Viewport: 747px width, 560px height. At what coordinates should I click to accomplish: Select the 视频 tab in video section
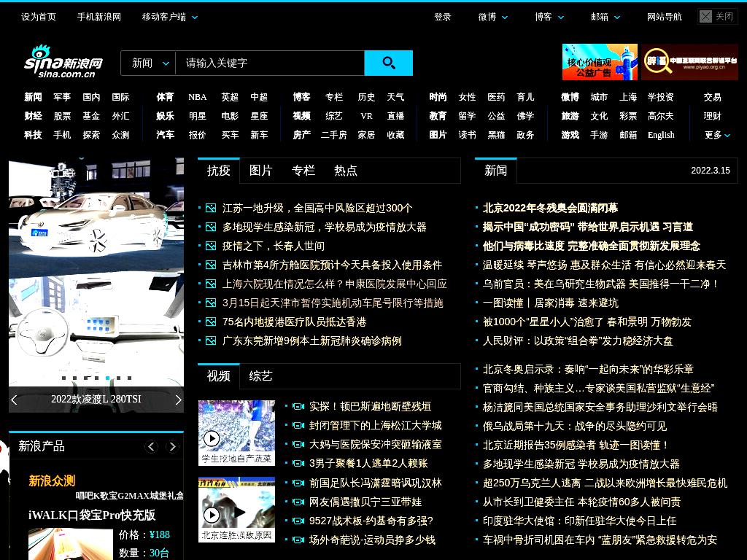point(219,376)
